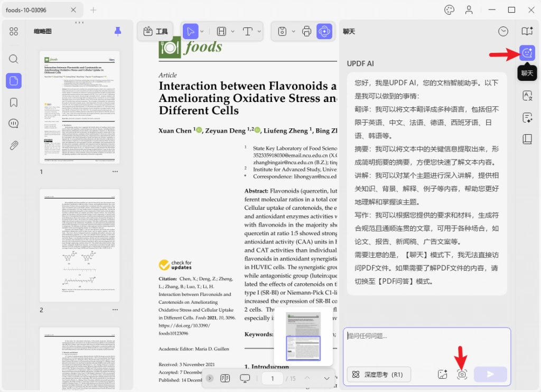
Task: Click the image upload icon in chat box
Action: (x=442, y=375)
